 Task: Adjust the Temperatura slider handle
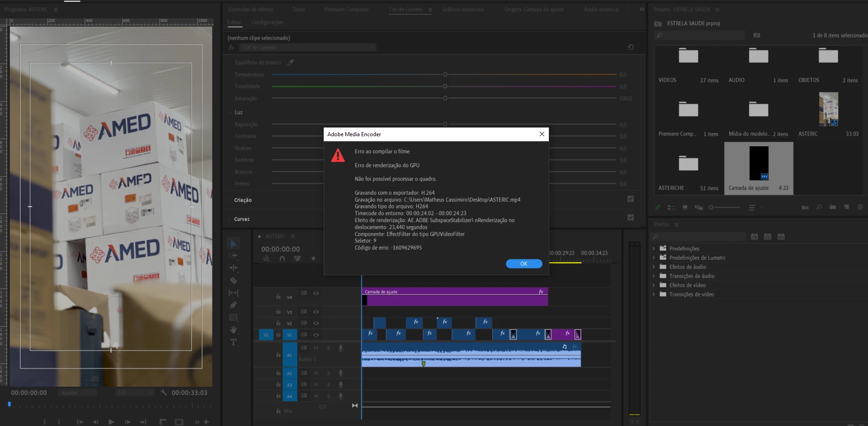[445, 75]
